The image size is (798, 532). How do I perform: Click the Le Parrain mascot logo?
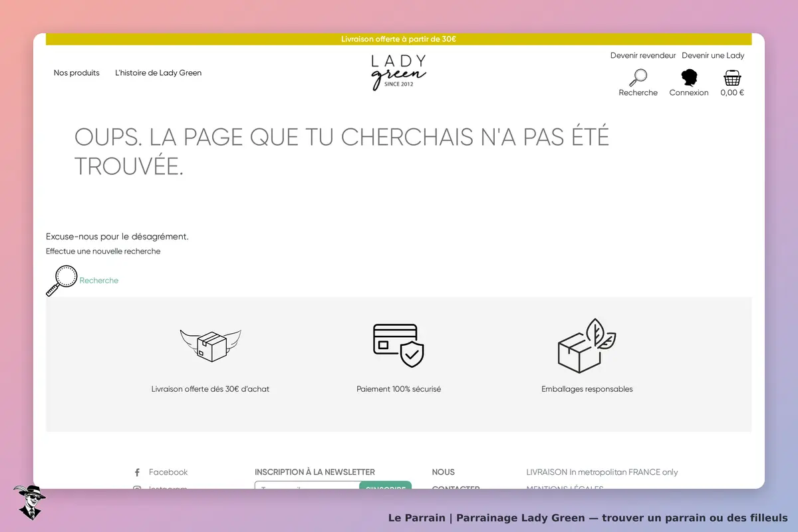tap(29, 502)
